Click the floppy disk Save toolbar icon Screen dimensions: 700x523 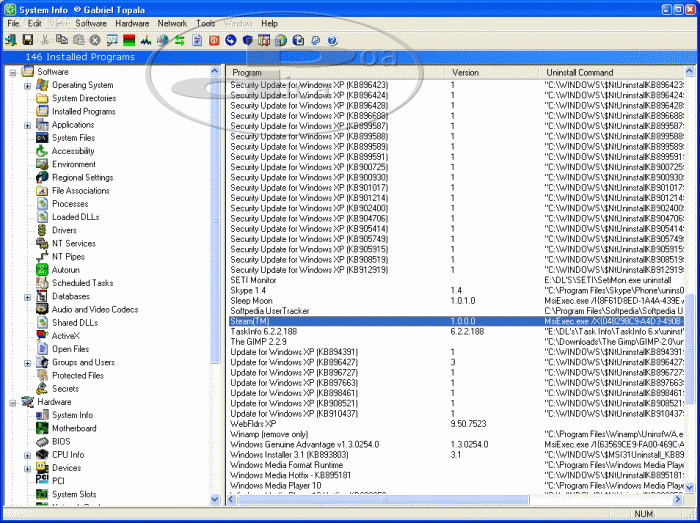28,40
